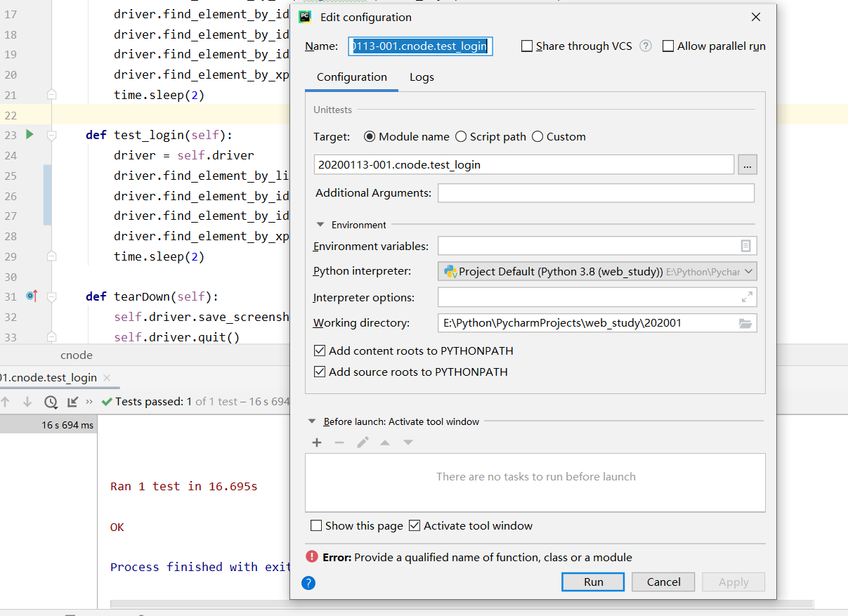
Task: Check Show this page option
Action: pyautogui.click(x=316, y=525)
